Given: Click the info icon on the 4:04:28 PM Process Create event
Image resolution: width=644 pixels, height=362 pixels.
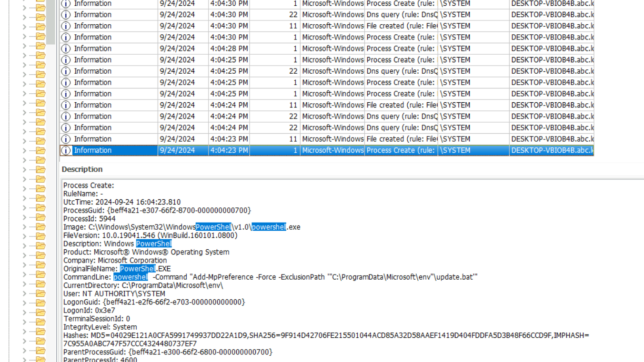Looking at the screenshot, I should 66,49.
